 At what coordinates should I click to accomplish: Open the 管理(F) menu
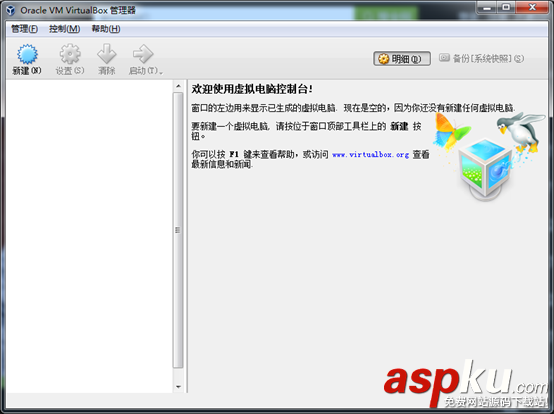click(x=24, y=29)
